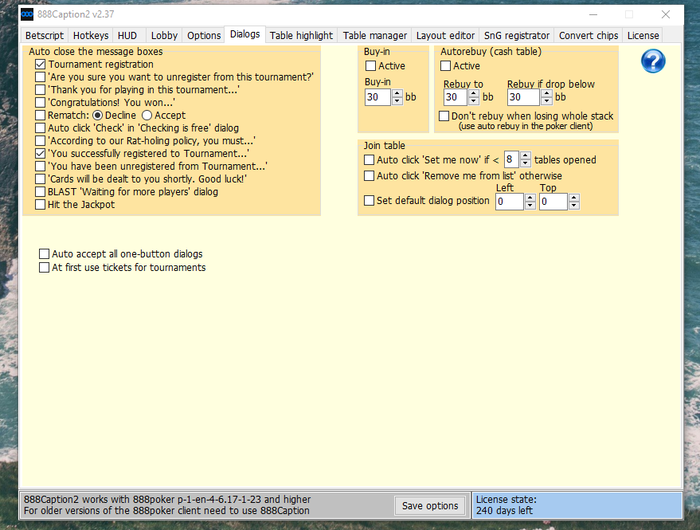Select the Decline rematch radio button
700x530 pixels.
point(97,115)
